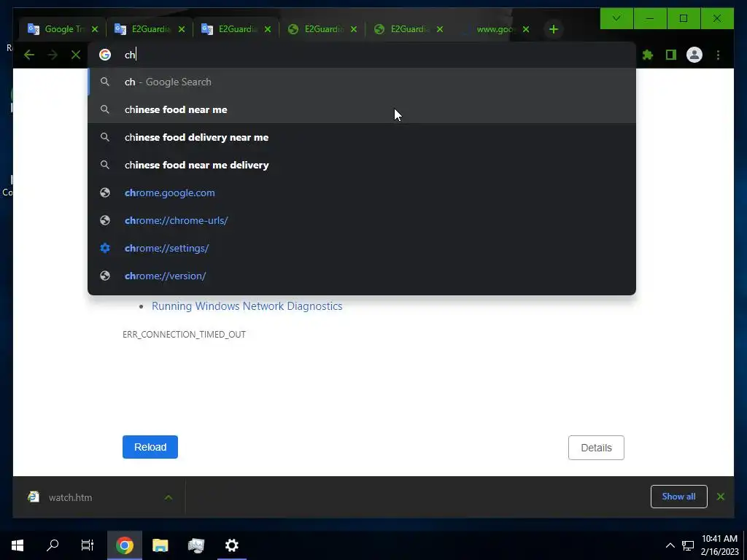Screen dimensions: 747x560
Task: Click the Chrome icon on the taskbar
Action: [x=124, y=545]
